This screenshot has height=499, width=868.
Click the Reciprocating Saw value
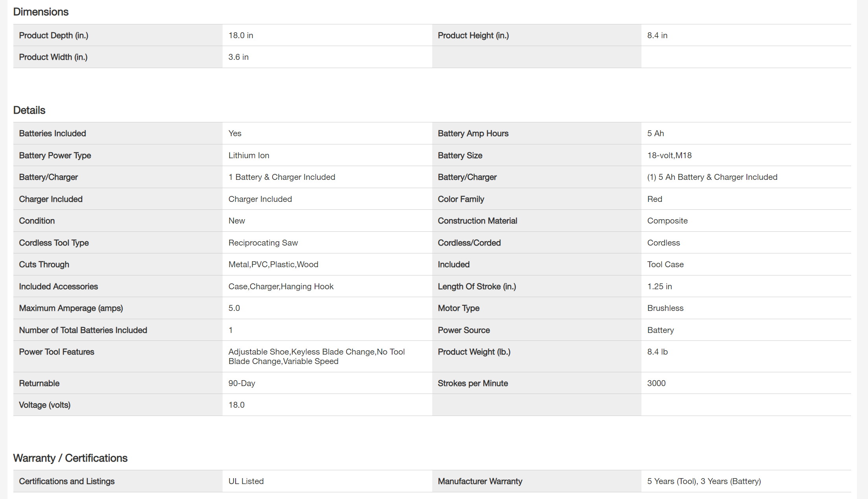pyautogui.click(x=263, y=243)
